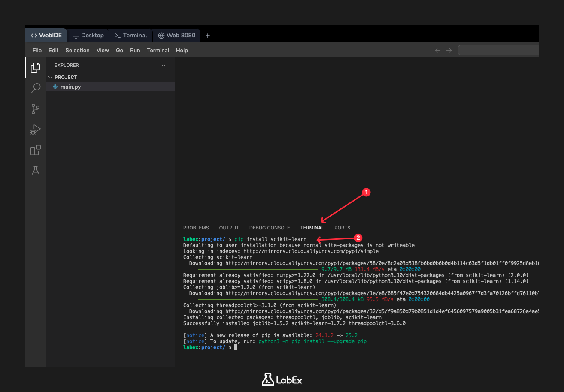
Task: Open the Extensions icon in the activity bar
Action: pyautogui.click(x=36, y=150)
